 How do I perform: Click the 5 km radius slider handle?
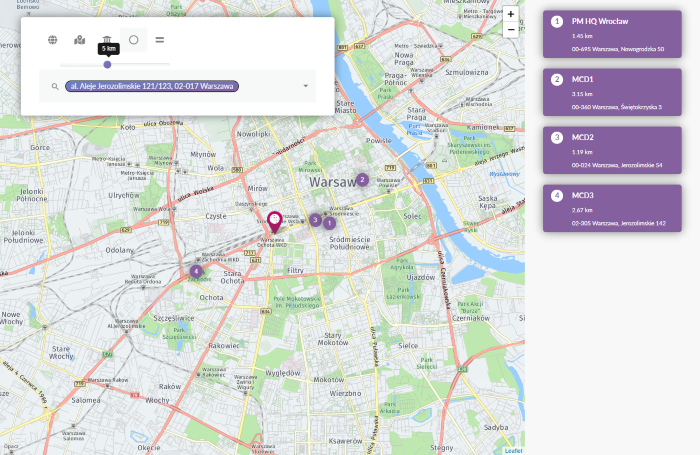point(108,65)
